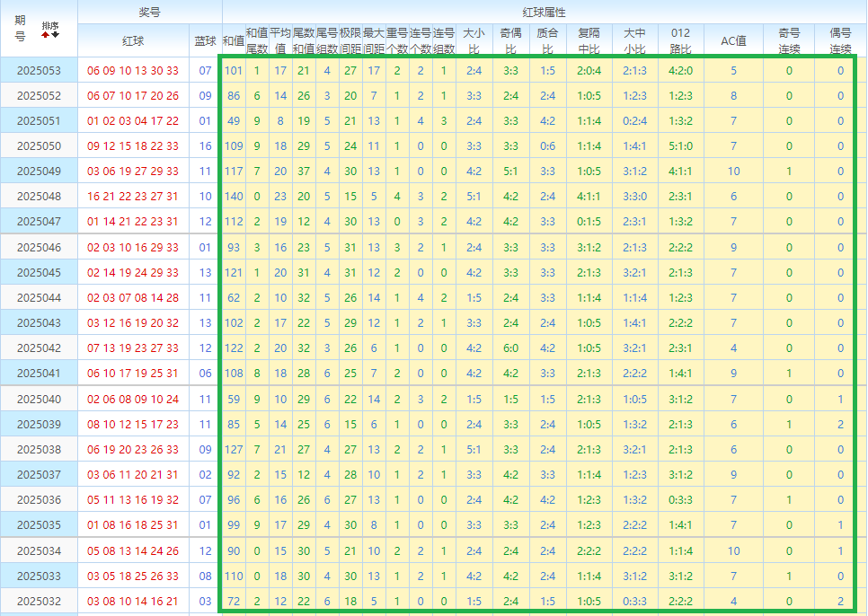Select period 2025032
Image resolution: width=868 pixels, height=616 pixels.
point(39,601)
